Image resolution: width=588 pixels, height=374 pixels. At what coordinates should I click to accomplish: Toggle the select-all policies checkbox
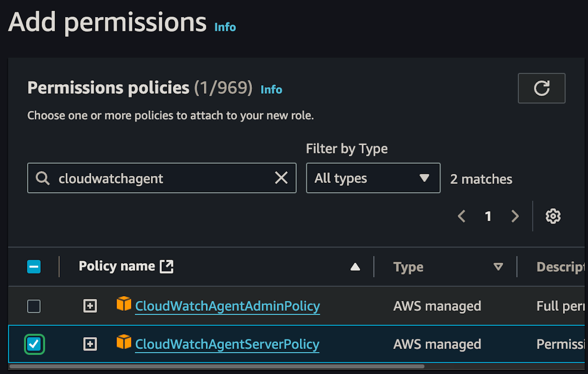coord(34,267)
